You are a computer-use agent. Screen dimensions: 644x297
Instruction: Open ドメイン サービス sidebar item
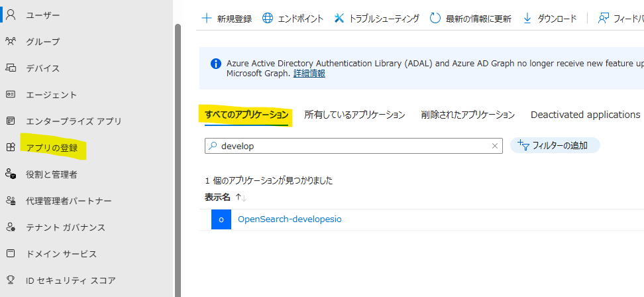(61, 255)
